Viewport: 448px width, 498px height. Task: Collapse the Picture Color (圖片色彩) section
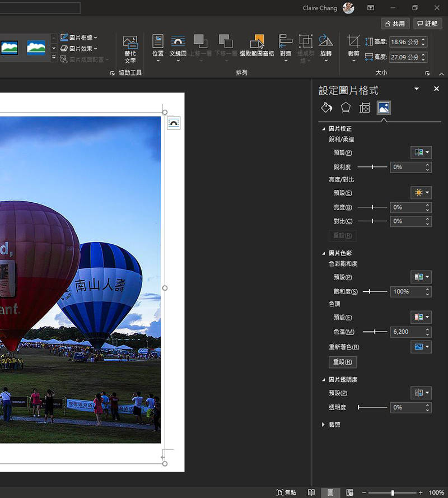(x=324, y=253)
